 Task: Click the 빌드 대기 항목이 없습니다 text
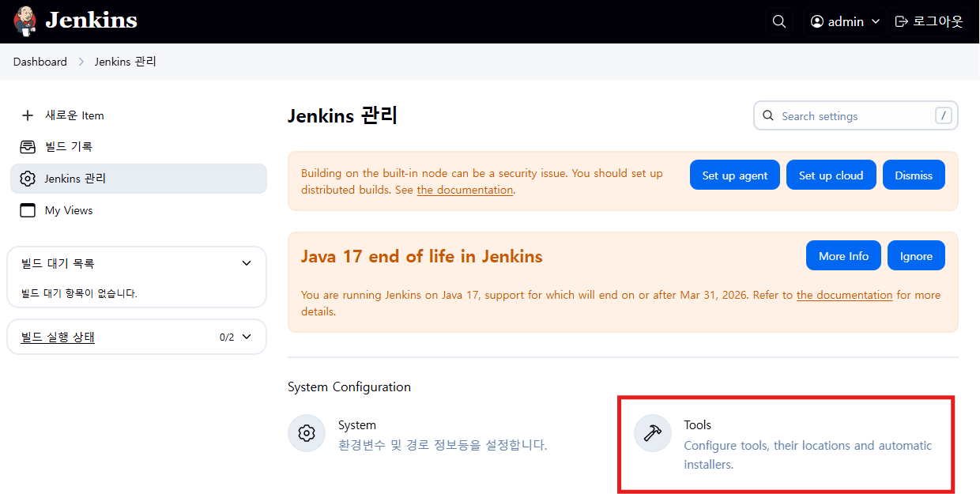pos(79,293)
